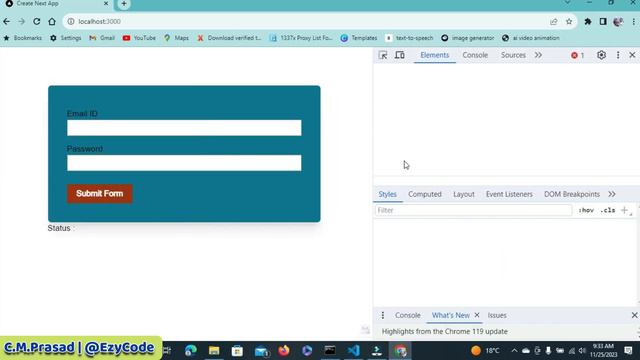The image size is (640, 360).
Task: Activate the DevTools inspect element icon
Action: coord(383,55)
